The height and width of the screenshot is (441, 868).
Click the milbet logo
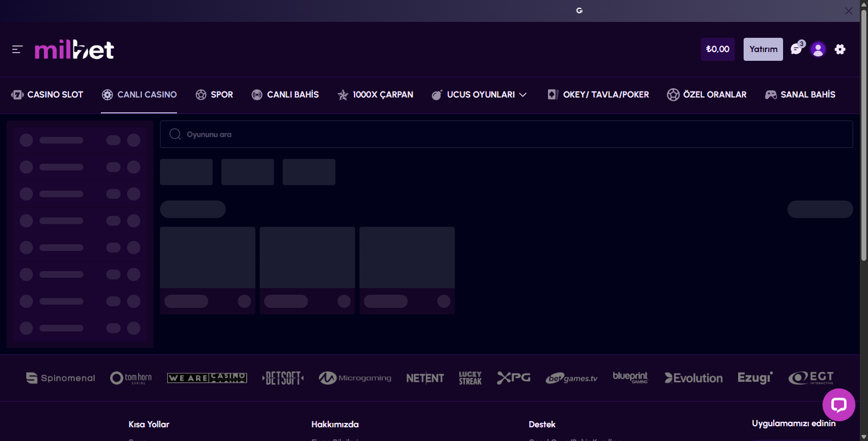75,50
